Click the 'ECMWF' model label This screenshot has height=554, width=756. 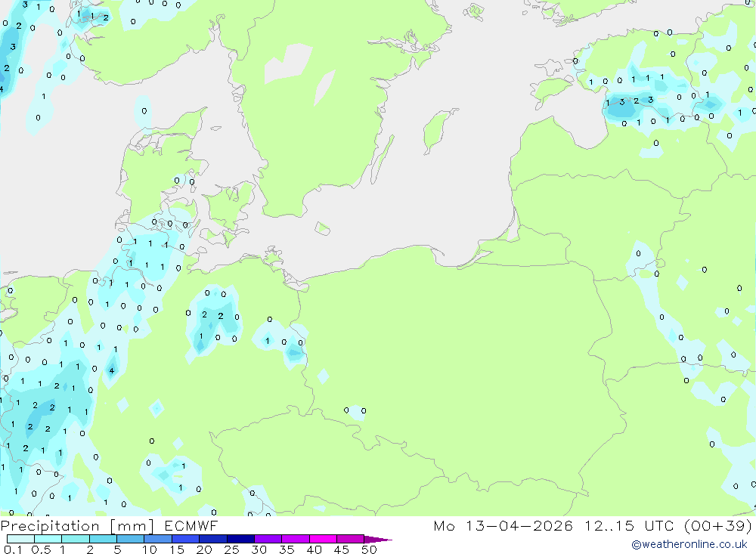[191, 525]
